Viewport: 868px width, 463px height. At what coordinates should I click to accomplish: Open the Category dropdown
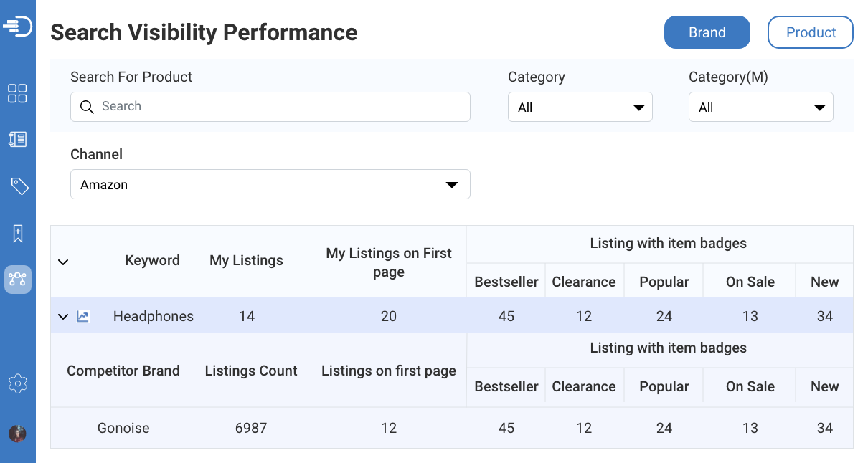tap(580, 107)
